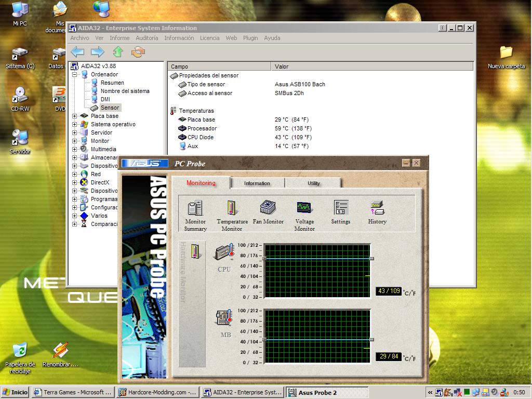The image size is (532, 399).
Task: Open the Archivo menu
Action: point(79,38)
